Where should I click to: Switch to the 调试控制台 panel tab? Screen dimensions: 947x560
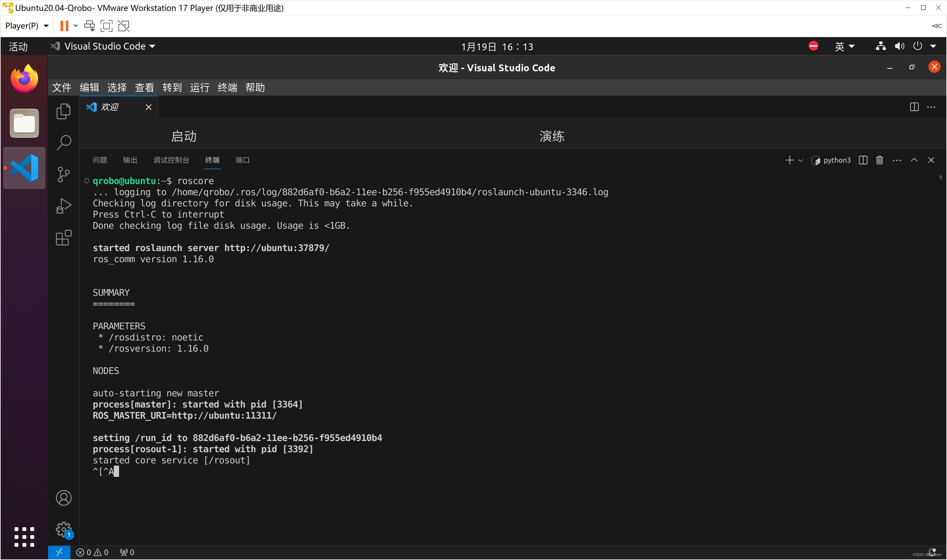coord(171,160)
